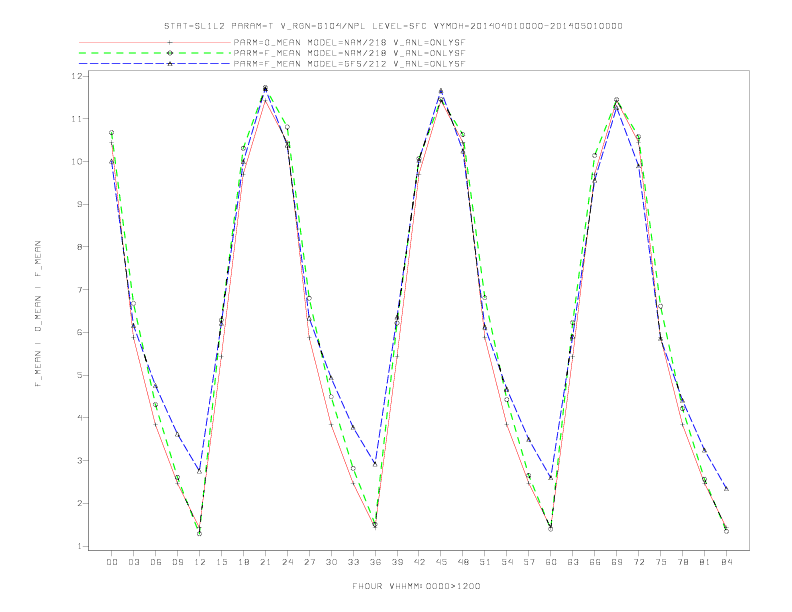
Task: Click blue GFS triangle data point at hour 84
Action: point(726,489)
